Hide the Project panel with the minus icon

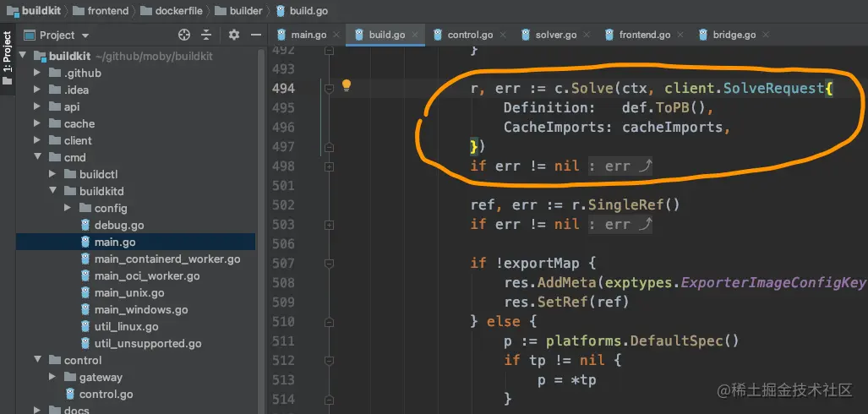click(256, 35)
